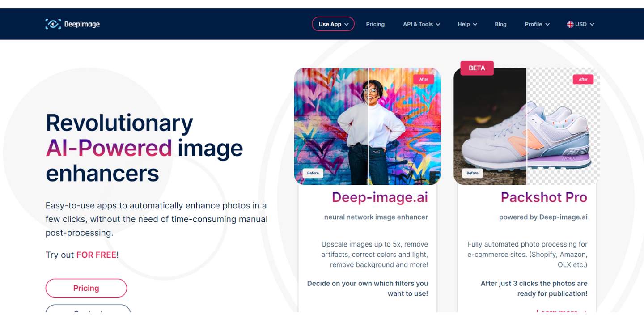This screenshot has height=319, width=644.
Task: Click the After label on the graffiti photo
Action: pos(424,79)
